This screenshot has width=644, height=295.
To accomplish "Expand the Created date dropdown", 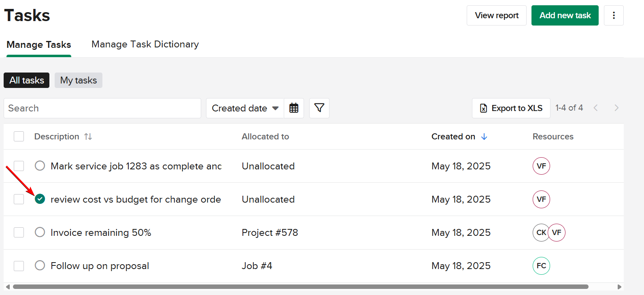I will [245, 108].
